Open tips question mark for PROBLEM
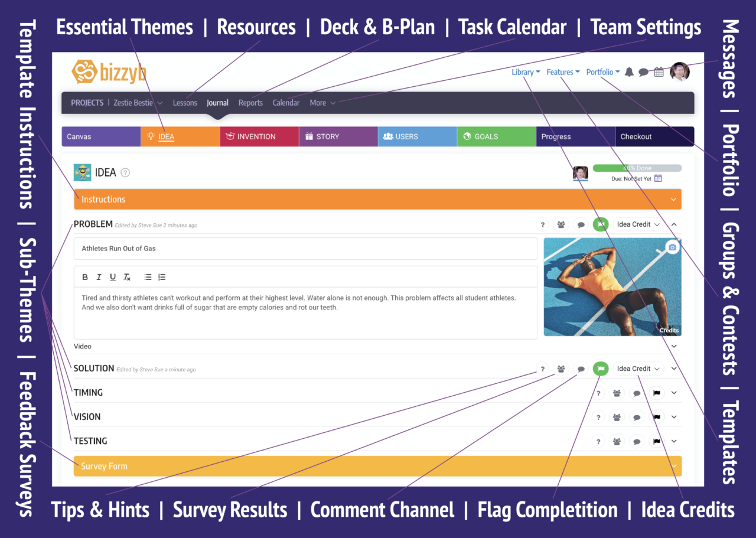This screenshot has width=756, height=538. [543, 224]
